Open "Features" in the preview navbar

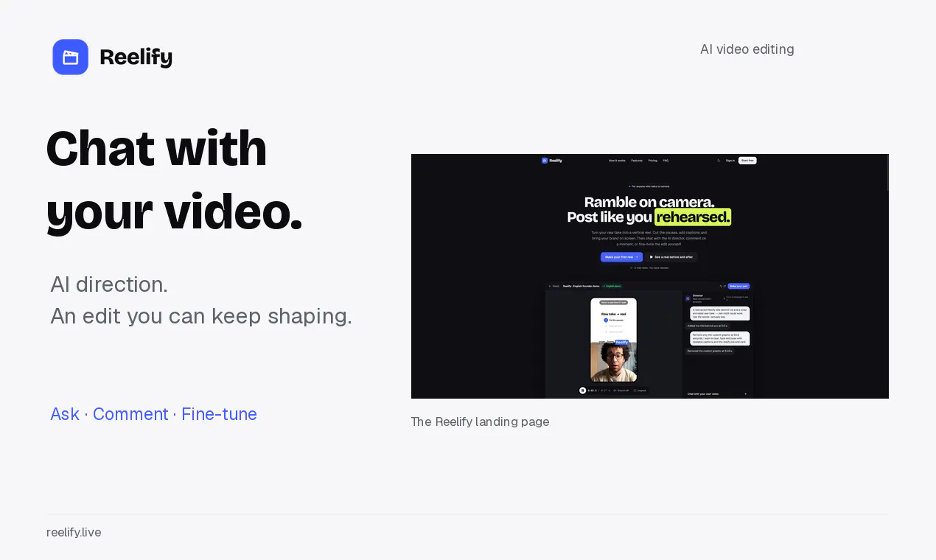tap(637, 160)
